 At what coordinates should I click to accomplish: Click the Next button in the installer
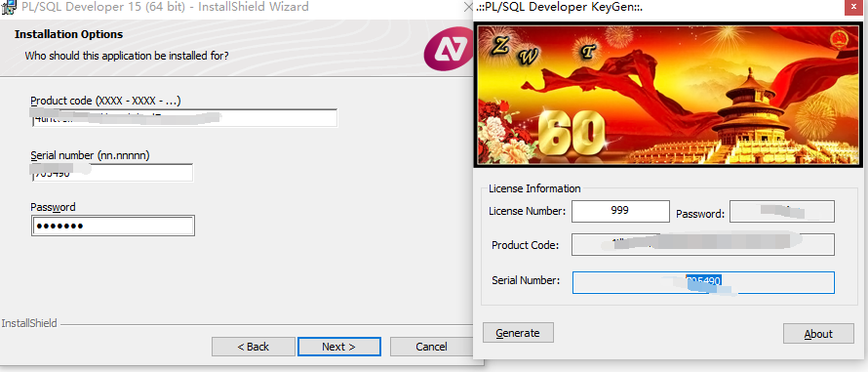338,347
